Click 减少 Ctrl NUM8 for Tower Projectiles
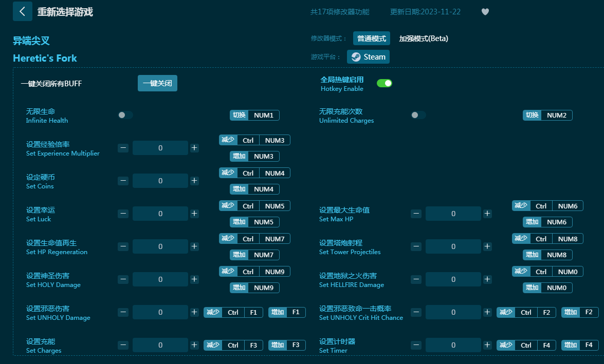 [547, 239]
